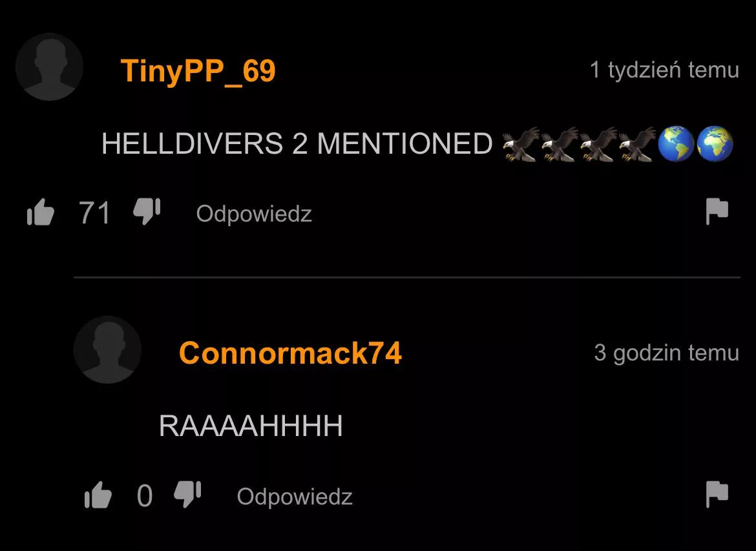Visit the Connormack74 username link

pyautogui.click(x=290, y=353)
